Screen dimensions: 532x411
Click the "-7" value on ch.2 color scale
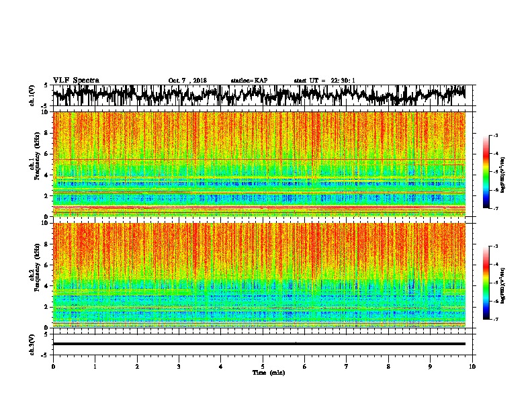click(x=495, y=320)
